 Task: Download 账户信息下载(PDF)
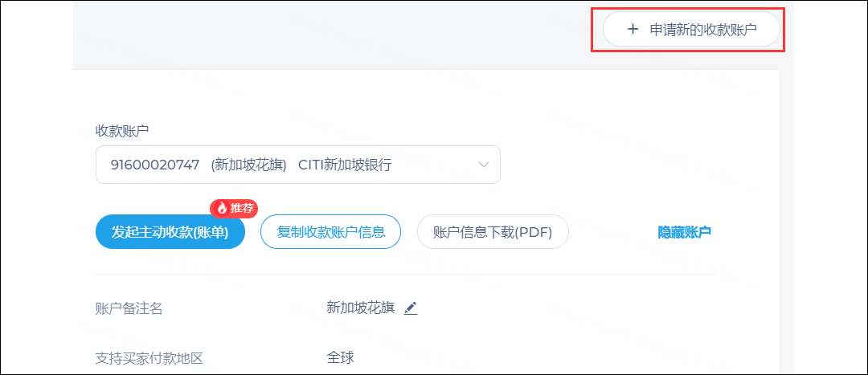point(493,232)
